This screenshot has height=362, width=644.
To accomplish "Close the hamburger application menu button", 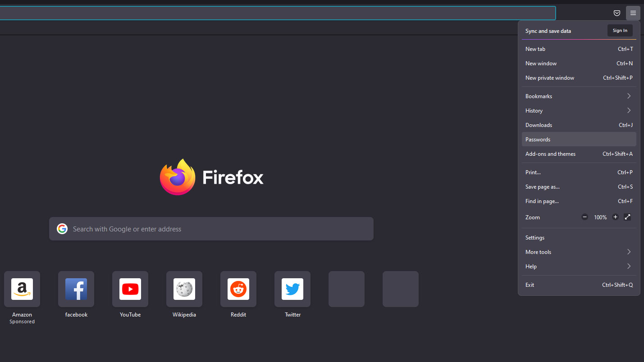I will (633, 13).
